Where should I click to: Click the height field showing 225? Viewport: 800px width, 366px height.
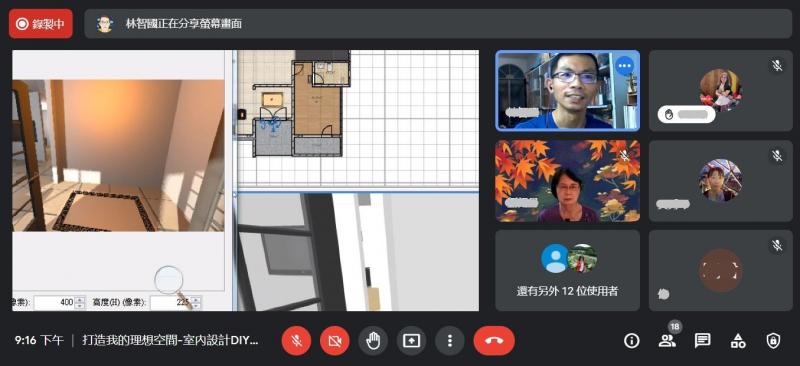pos(171,302)
